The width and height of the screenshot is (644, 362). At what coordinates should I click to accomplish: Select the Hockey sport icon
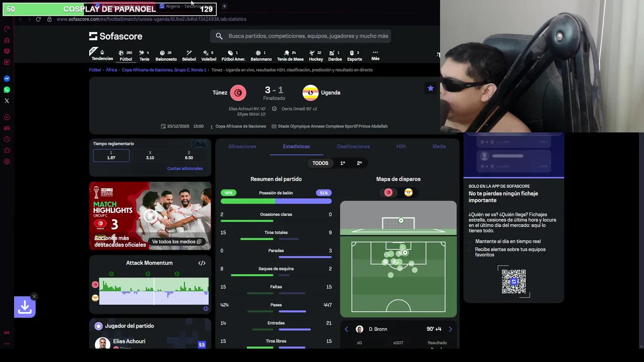(x=316, y=55)
